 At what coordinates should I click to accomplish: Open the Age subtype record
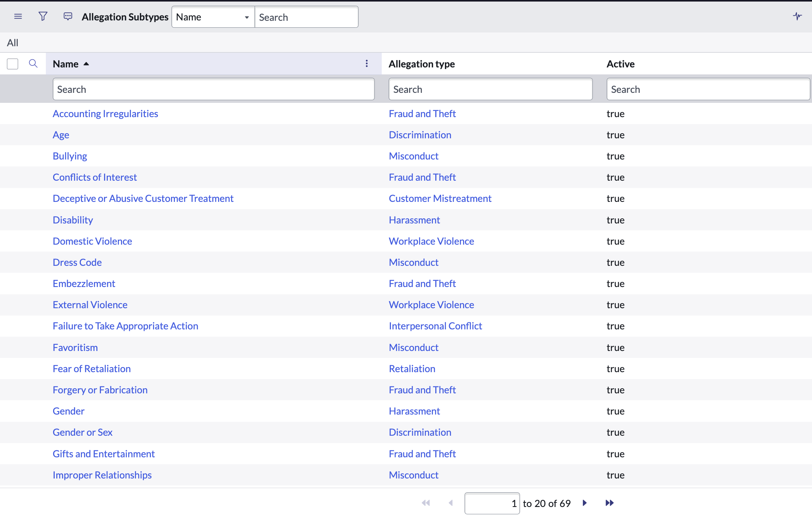pyautogui.click(x=61, y=135)
